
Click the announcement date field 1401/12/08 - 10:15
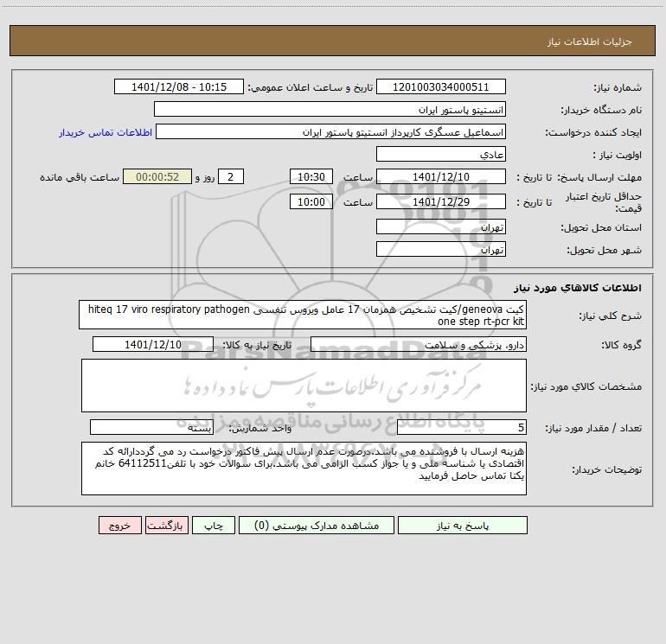click(179, 87)
